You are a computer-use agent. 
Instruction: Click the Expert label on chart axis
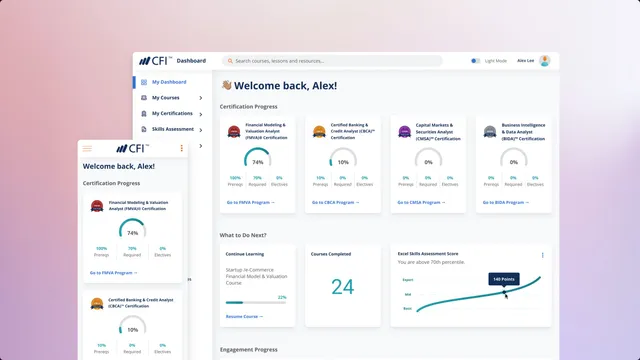[x=408, y=280]
